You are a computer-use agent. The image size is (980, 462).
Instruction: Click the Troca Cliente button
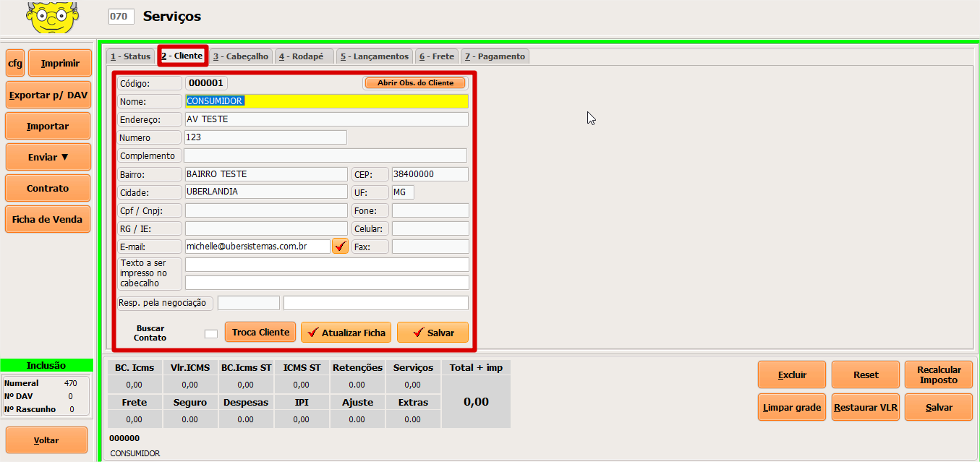point(260,332)
